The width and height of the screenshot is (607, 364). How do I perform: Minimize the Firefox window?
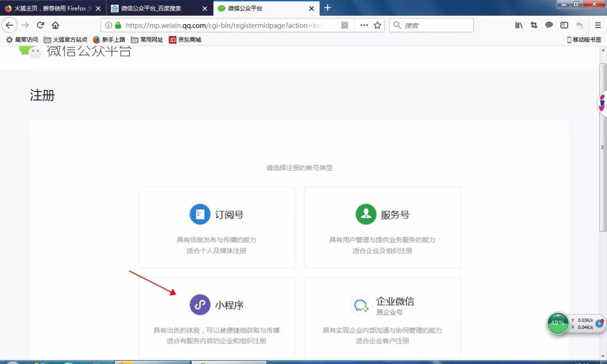click(564, 4)
